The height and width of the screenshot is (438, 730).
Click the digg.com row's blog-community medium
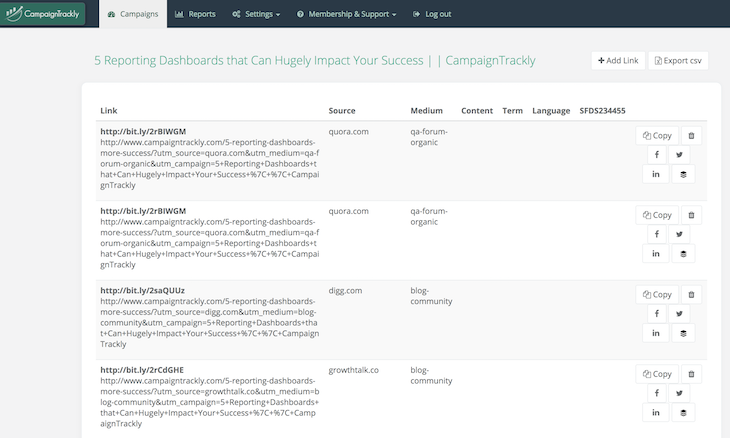tap(431, 296)
